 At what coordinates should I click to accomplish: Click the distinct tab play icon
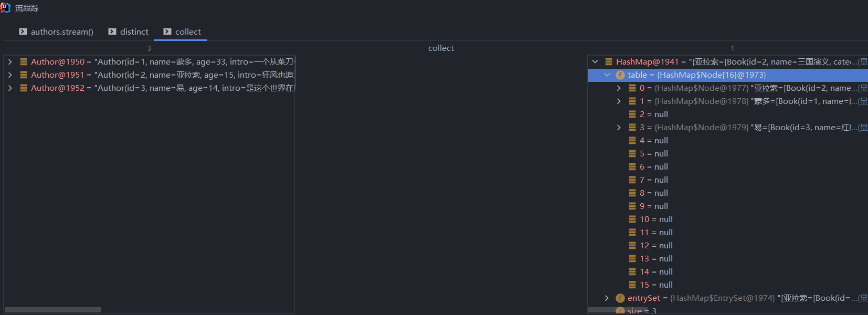point(112,31)
